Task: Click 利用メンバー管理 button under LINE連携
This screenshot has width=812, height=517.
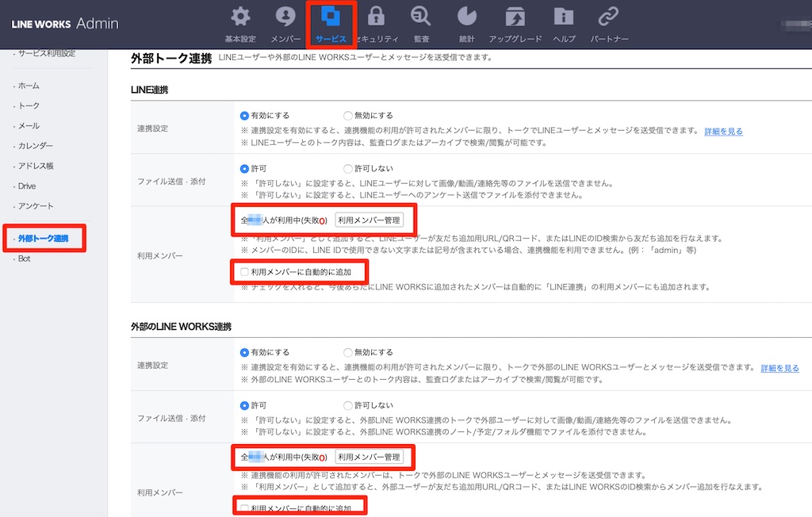Action: [x=368, y=220]
